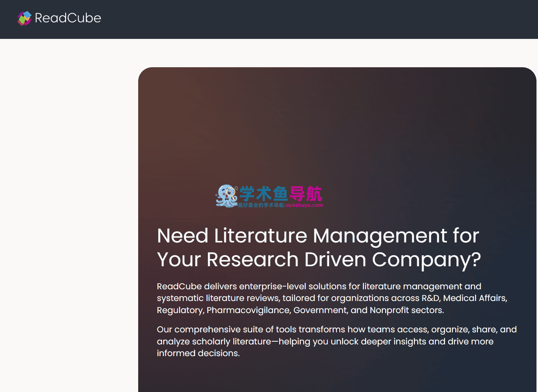Screen dimensions: 538x392
Task: Click the heading starting "Need Literature Management for"
Action: click(x=319, y=247)
